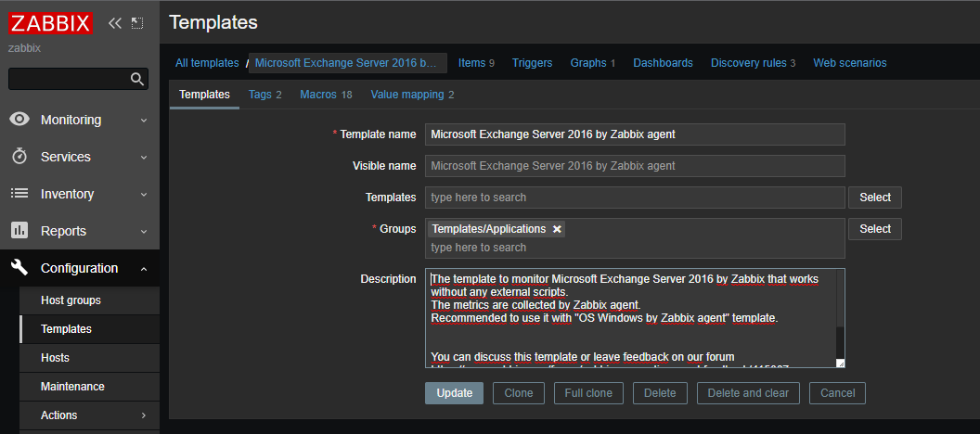Select the Templates form tab
The width and height of the screenshot is (980, 434).
204,95
